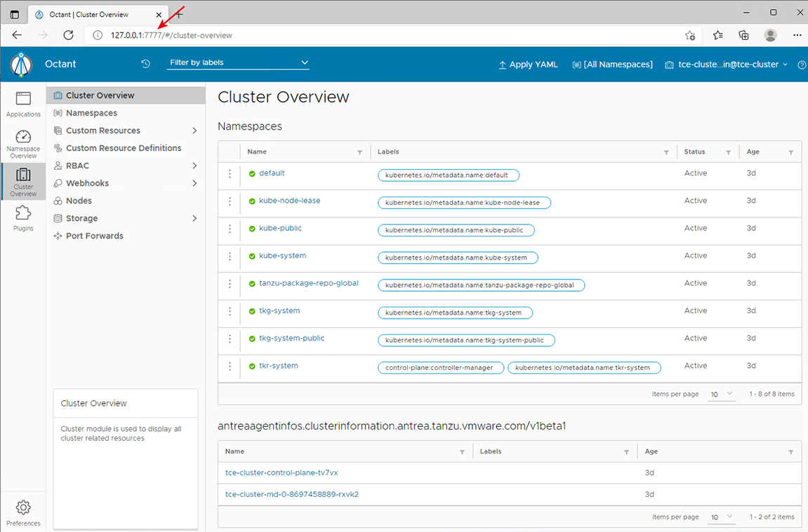Expand Custom Resources in sidebar

(194, 131)
